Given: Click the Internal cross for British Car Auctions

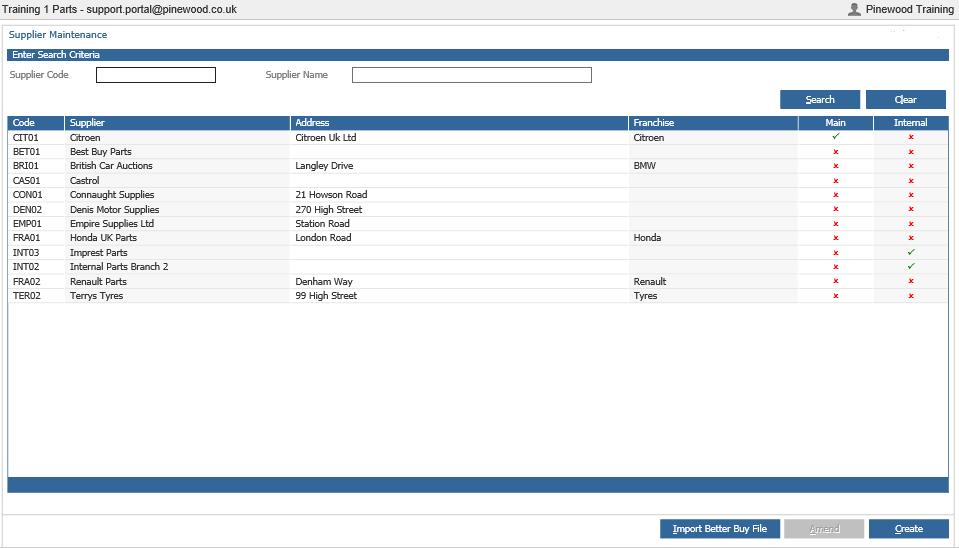Looking at the screenshot, I should coord(911,166).
